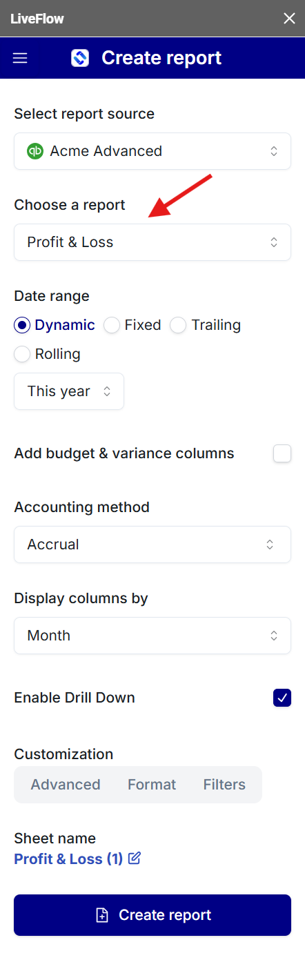This screenshot has height=980, width=305.
Task: Uncheck the Enable Drill Down checkbox
Action: pyautogui.click(x=282, y=698)
